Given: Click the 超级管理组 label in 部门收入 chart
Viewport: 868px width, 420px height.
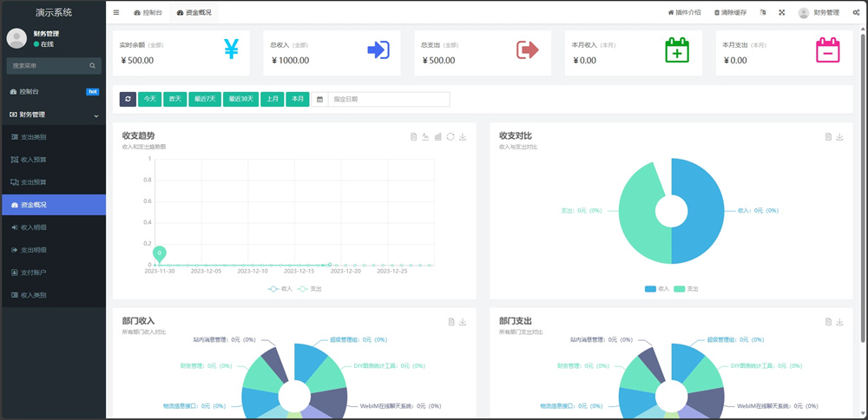Looking at the screenshot, I should point(358,340).
